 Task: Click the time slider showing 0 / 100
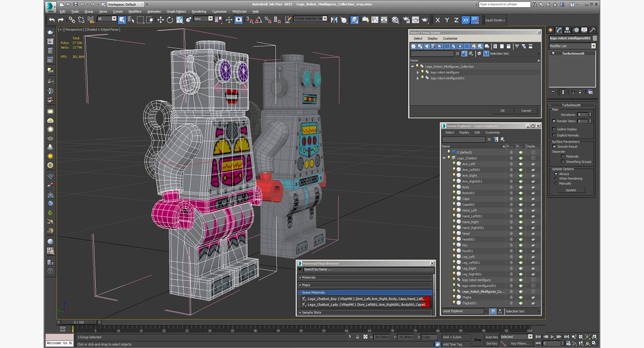tap(79, 322)
